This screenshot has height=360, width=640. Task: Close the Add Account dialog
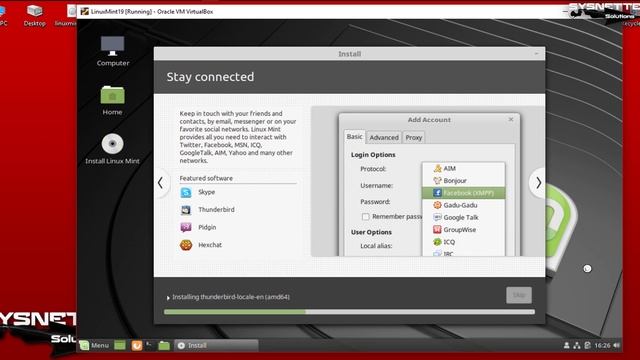tap(511, 120)
